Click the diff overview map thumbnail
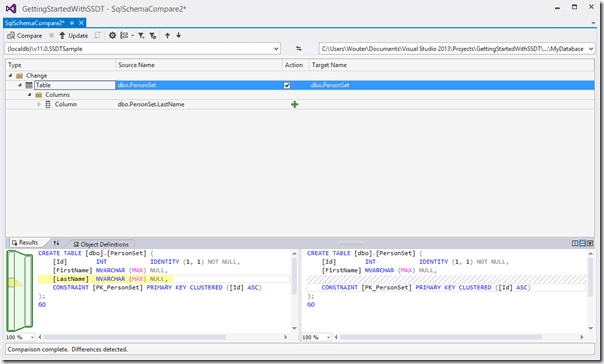Image resolution: width=604 pixels, height=364 pixels. click(20, 290)
